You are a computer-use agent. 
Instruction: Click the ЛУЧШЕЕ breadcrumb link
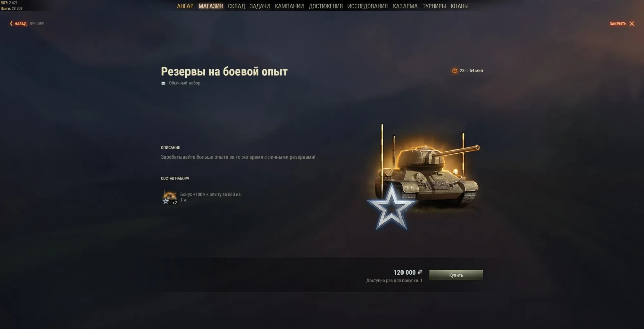pos(37,24)
